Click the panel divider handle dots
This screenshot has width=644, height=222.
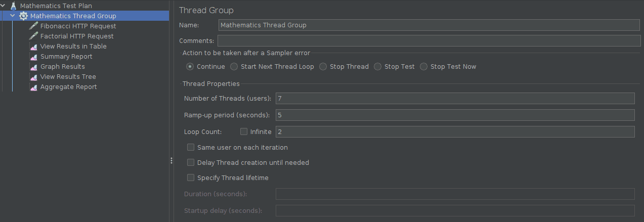point(171,160)
